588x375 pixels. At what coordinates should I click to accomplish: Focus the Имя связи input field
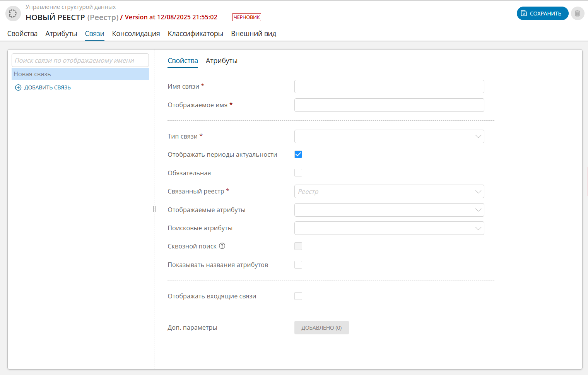389,86
